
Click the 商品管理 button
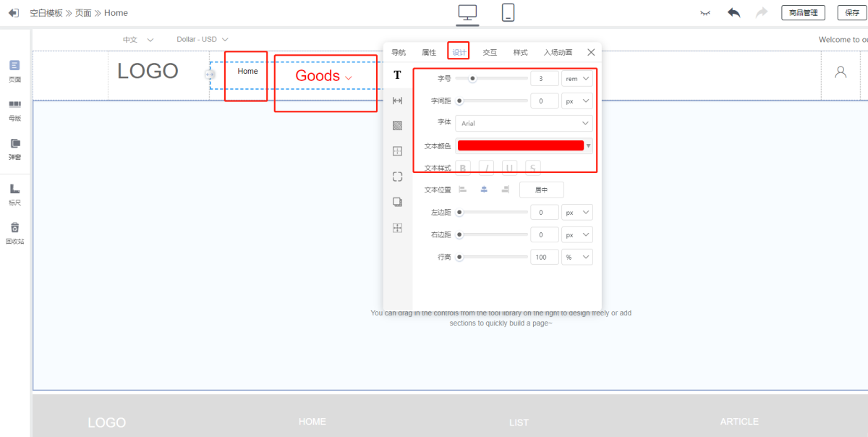coord(803,13)
